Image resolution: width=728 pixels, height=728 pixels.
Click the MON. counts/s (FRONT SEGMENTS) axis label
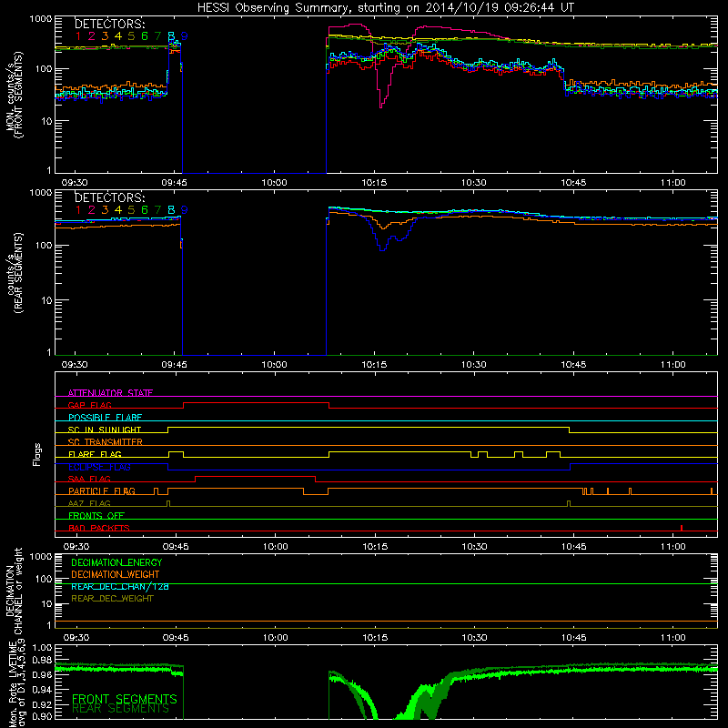pos(14,95)
